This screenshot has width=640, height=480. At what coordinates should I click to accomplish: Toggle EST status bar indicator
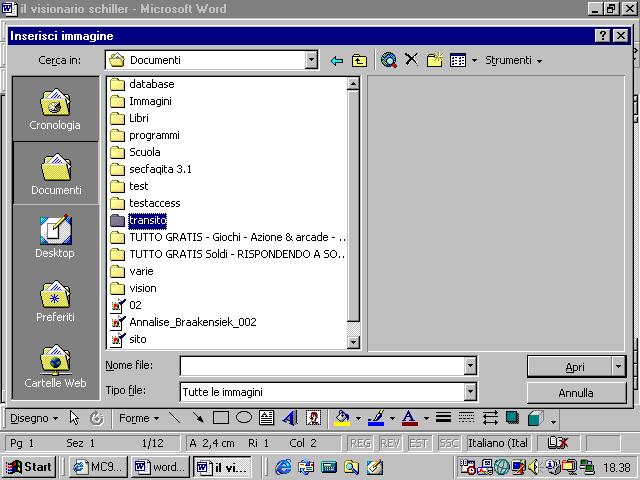[418, 443]
